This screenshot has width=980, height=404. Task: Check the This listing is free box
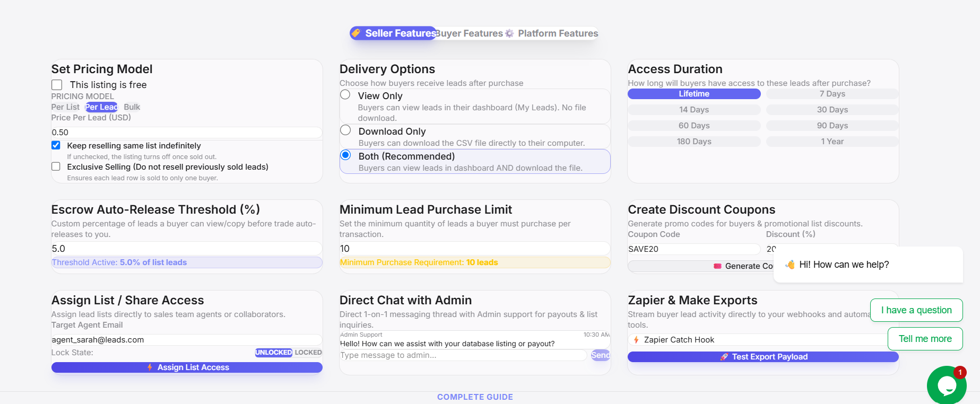pos(57,85)
